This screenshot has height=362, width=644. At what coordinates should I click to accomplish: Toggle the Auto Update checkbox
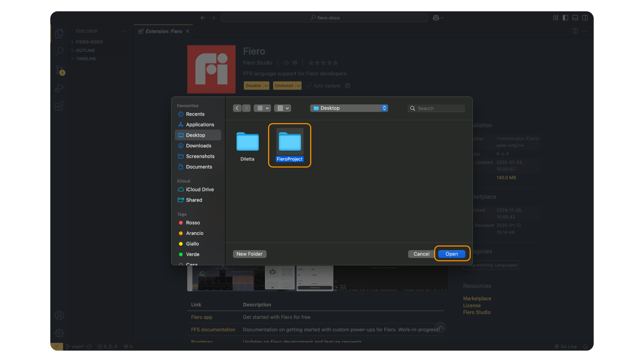click(x=309, y=86)
